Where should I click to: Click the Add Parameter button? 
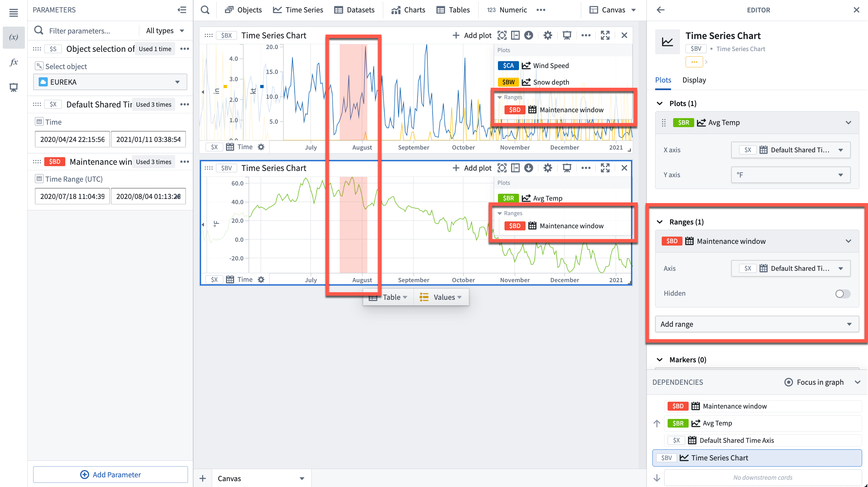point(110,475)
